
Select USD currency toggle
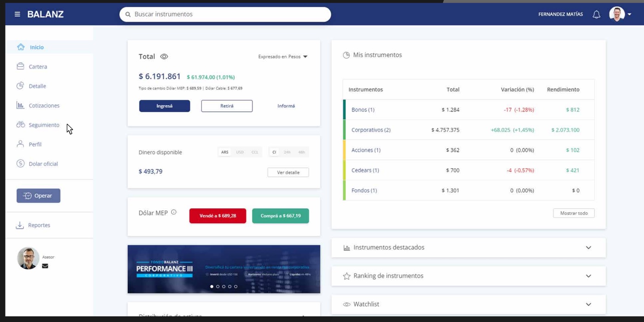(x=240, y=152)
